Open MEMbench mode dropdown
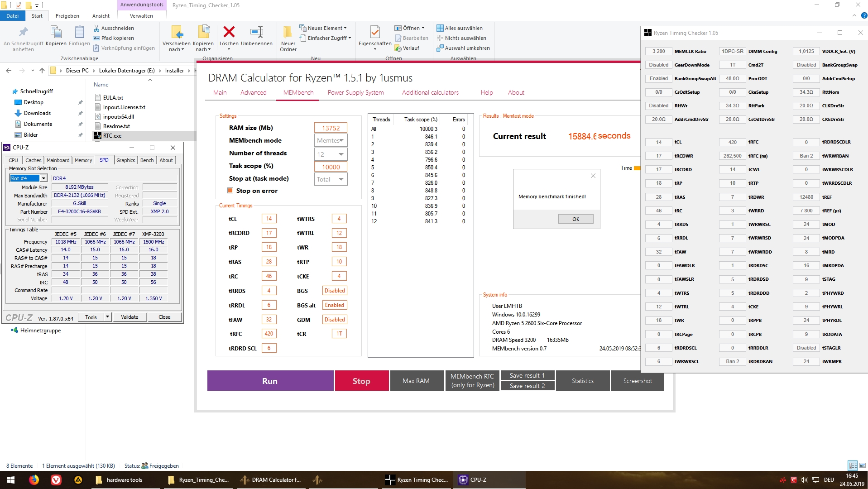 click(331, 140)
